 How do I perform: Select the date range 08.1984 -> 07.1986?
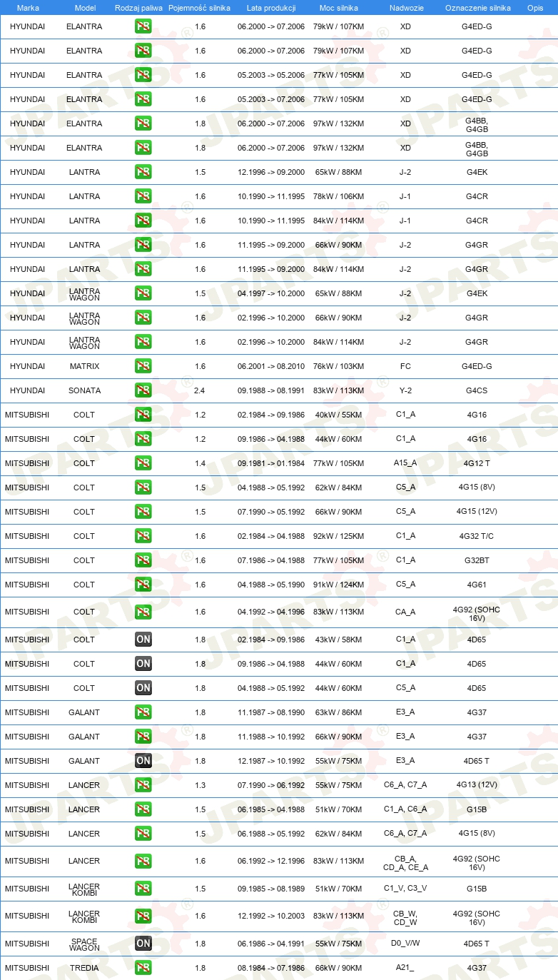[271, 968]
